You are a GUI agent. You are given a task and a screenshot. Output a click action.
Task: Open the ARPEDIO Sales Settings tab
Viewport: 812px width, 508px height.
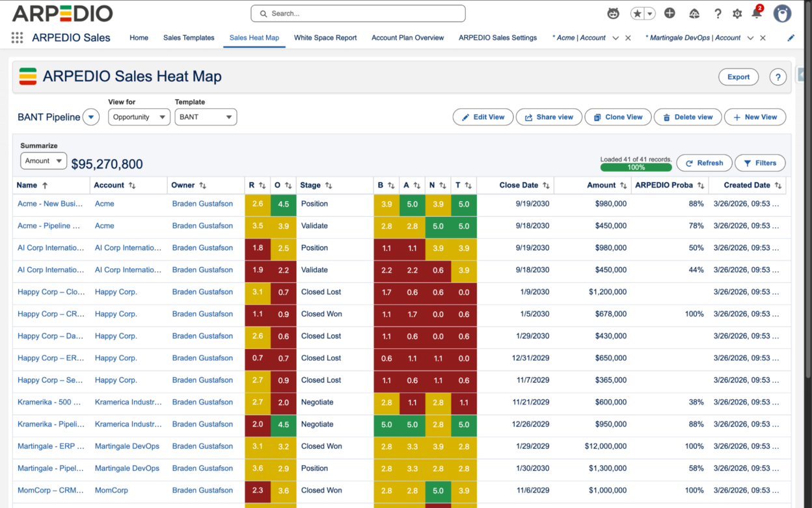(498, 38)
